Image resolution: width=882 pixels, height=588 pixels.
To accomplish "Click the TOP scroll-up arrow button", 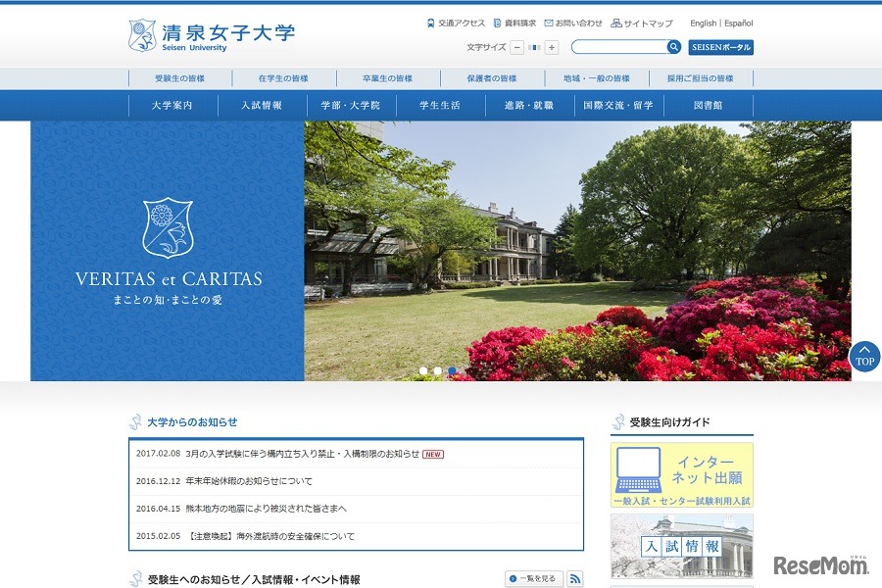I will tap(863, 357).
